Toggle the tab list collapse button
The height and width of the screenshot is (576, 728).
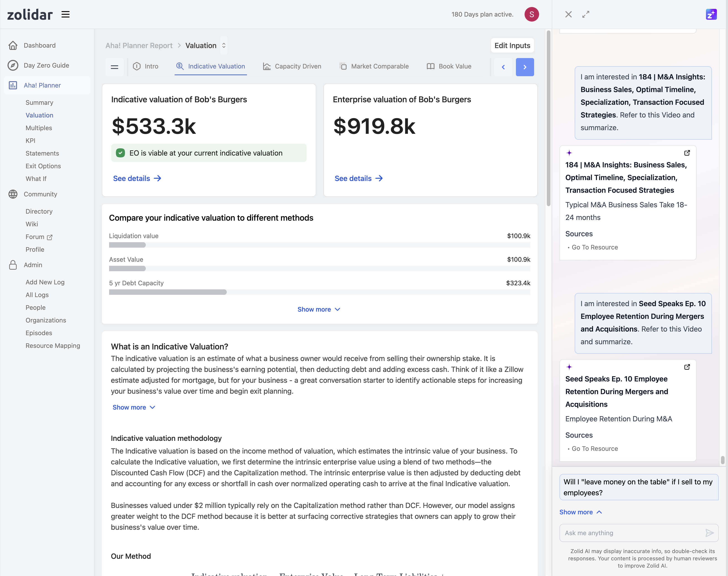[115, 67]
